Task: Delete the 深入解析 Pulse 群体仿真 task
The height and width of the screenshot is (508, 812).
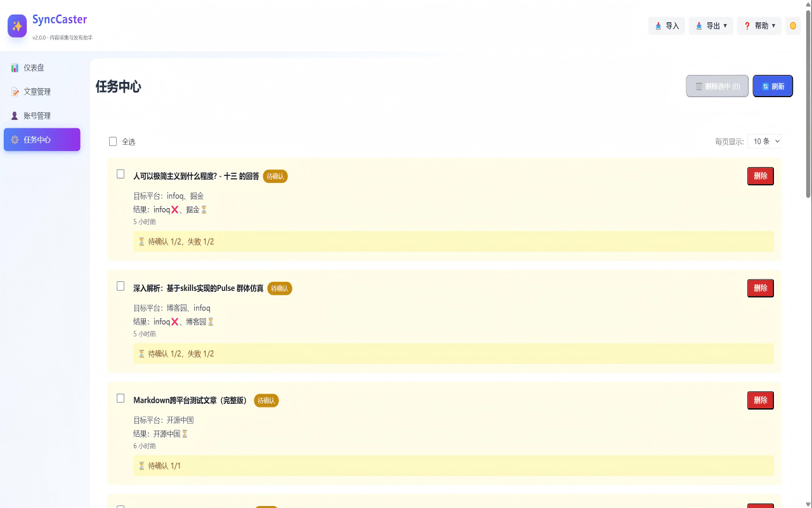Action: [x=760, y=288]
